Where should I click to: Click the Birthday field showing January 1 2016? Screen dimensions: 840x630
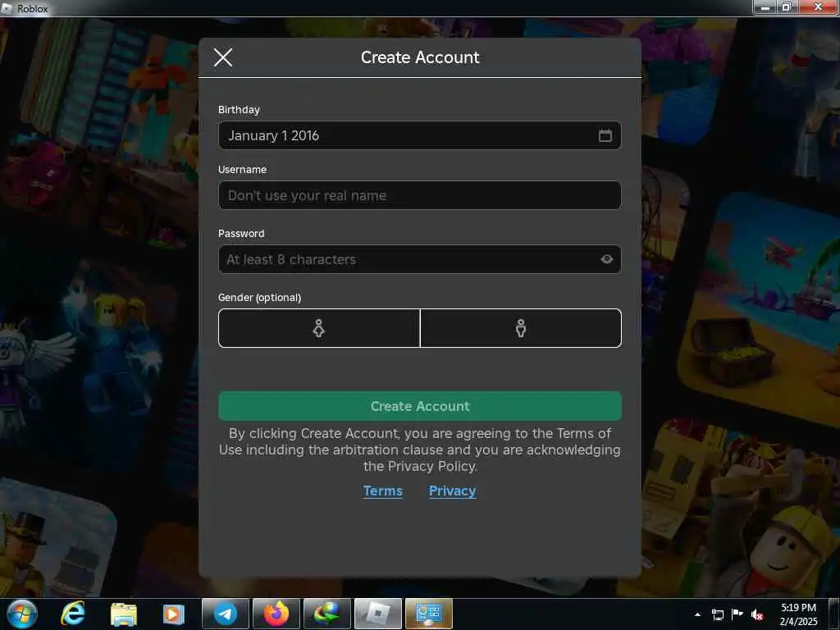coord(419,135)
